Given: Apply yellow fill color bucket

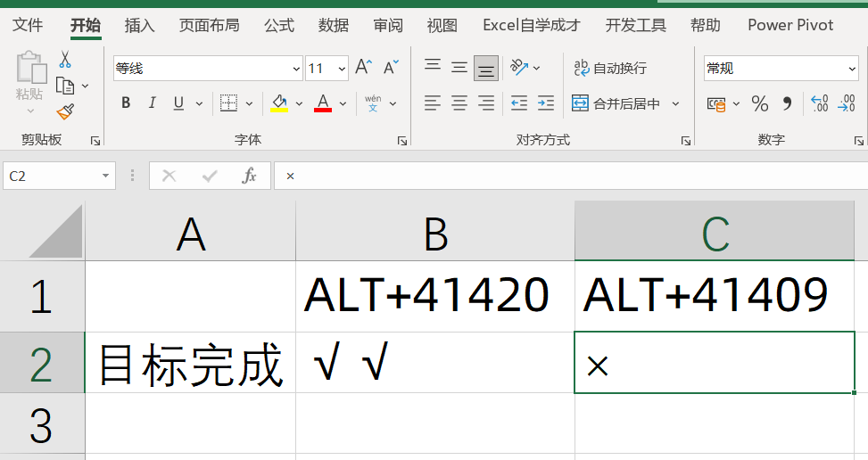Looking at the screenshot, I should coord(279,103).
